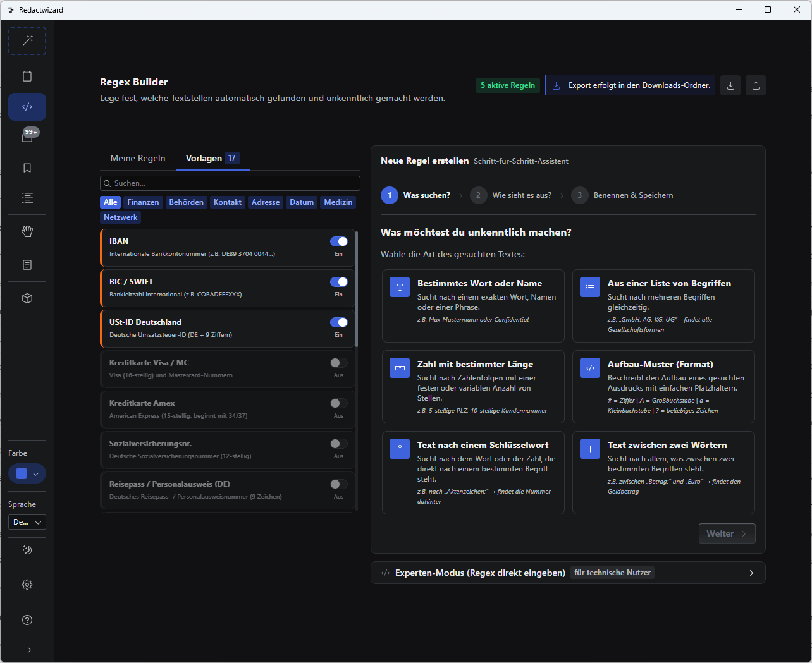
Task: Open settings via the gear icon
Action: point(27,585)
